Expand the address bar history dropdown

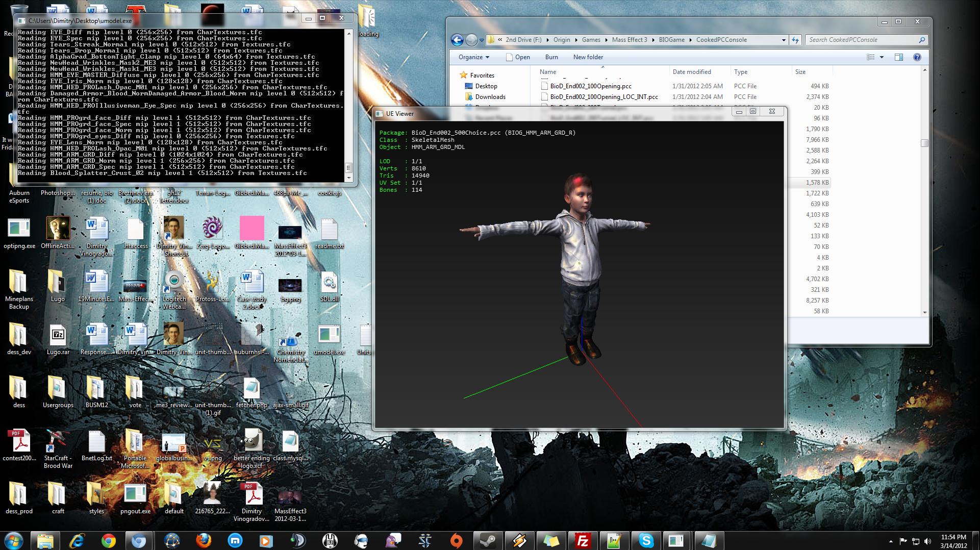click(x=784, y=40)
